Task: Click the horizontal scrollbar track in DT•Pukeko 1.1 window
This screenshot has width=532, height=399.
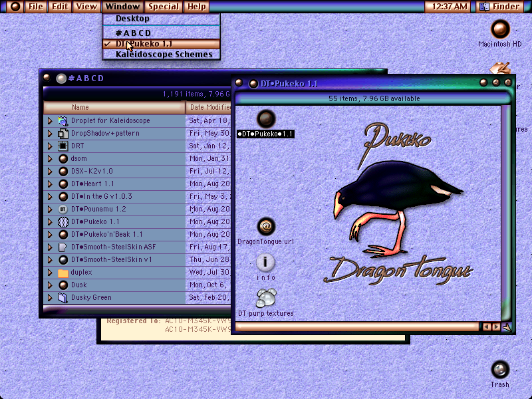Action: [358, 327]
